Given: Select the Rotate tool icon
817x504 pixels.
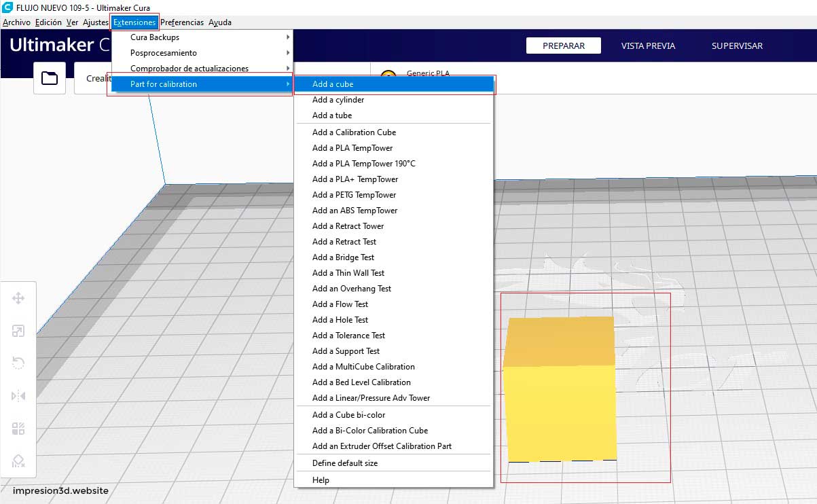Looking at the screenshot, I should coord(18,363).
